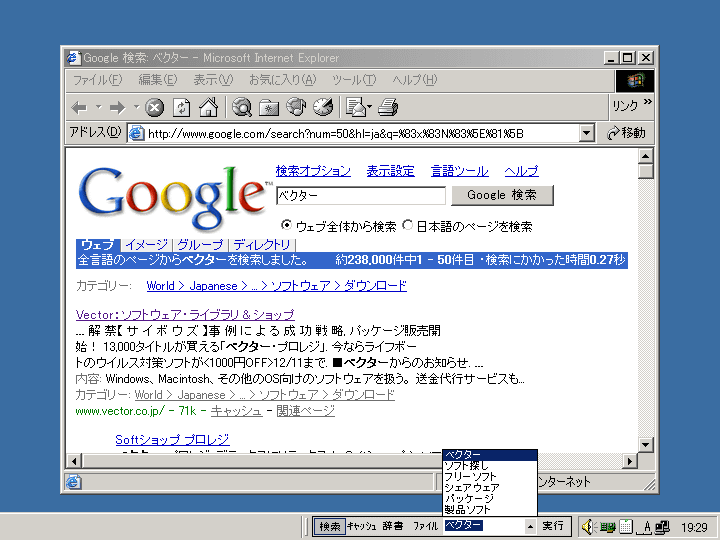The width and height of the screenshot is (720, 540).
Task: Open the address bar dropdown arrow
Action: tap(586, 133)
